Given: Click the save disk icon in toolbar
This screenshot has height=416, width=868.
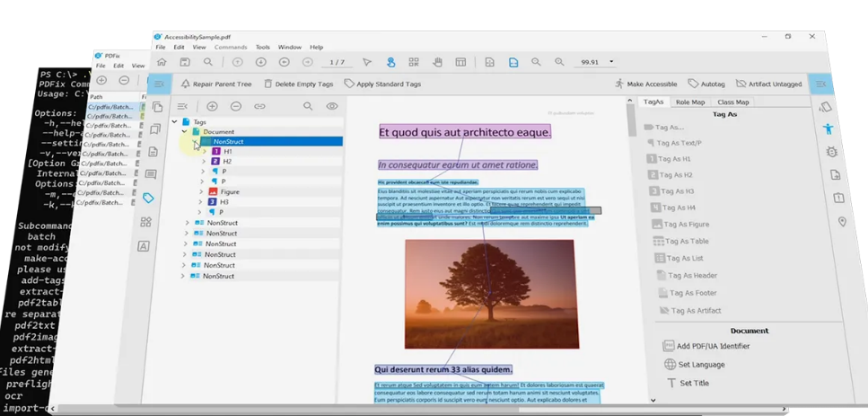Looking at the screenshot, I should [x=185, y=62].
